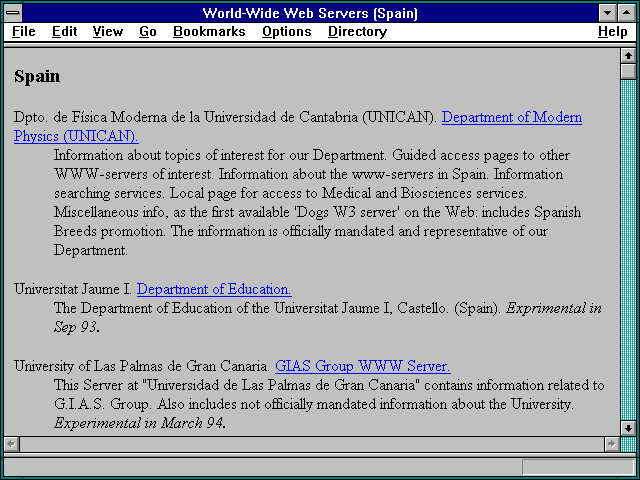
Task: Click 'University of Las Palmas de Gran Canaria.'
Action: [142, 366]
